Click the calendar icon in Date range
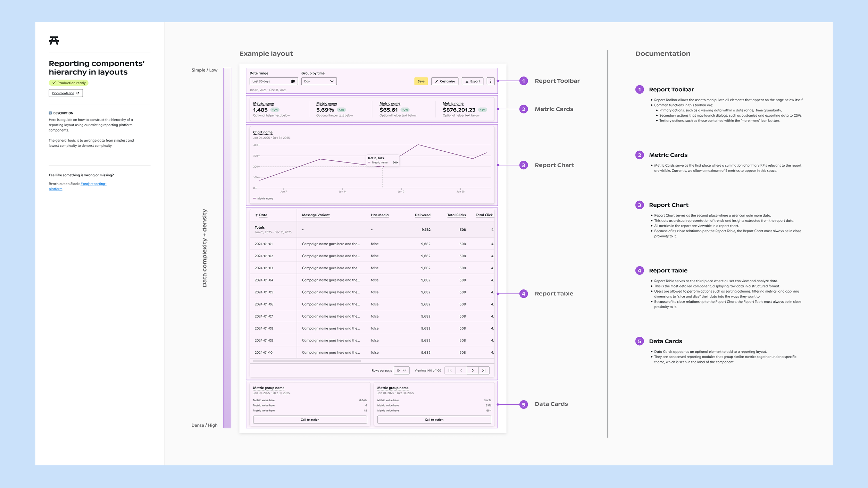 (293, 81)
